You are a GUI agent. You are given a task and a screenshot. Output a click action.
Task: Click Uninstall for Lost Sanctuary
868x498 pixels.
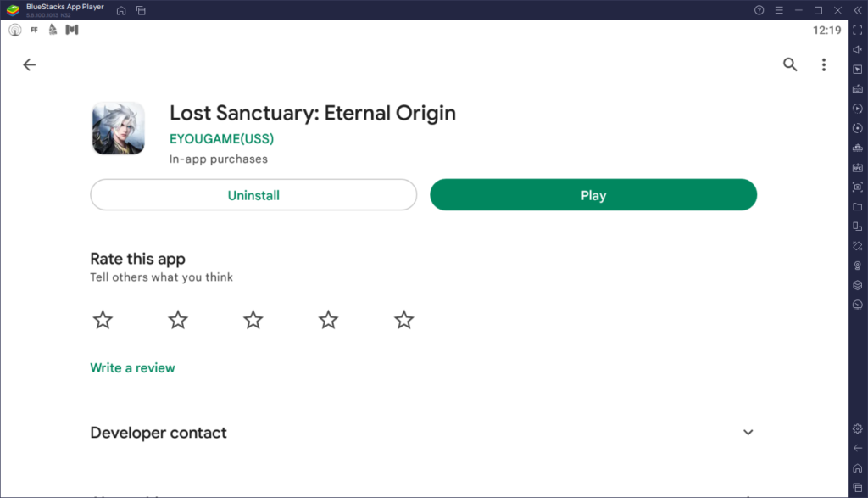[253, 194]
